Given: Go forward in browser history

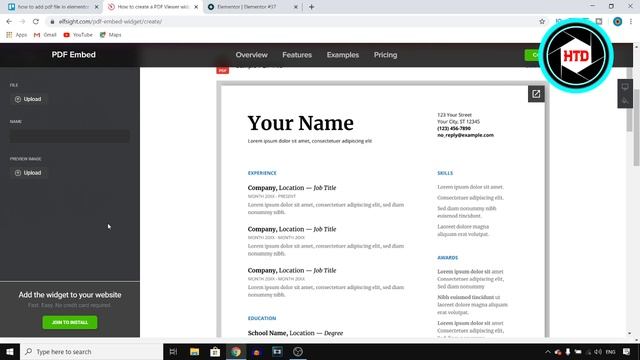Looking at the screenshot, I should (x=22, y=21).
